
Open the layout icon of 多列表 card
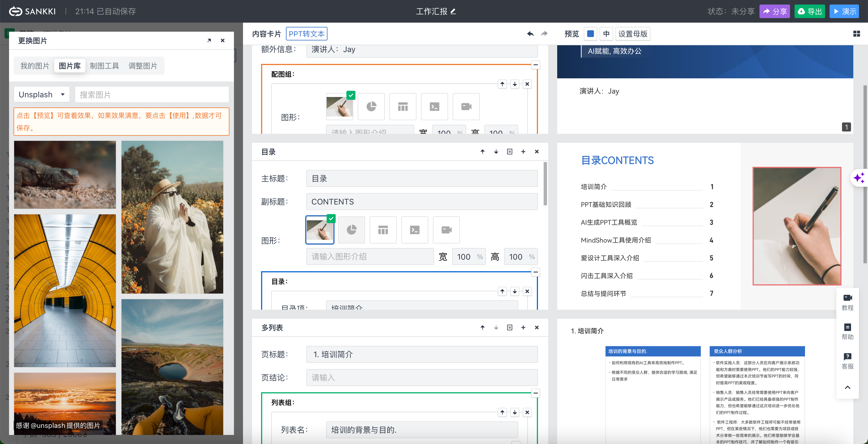point(509,327)
